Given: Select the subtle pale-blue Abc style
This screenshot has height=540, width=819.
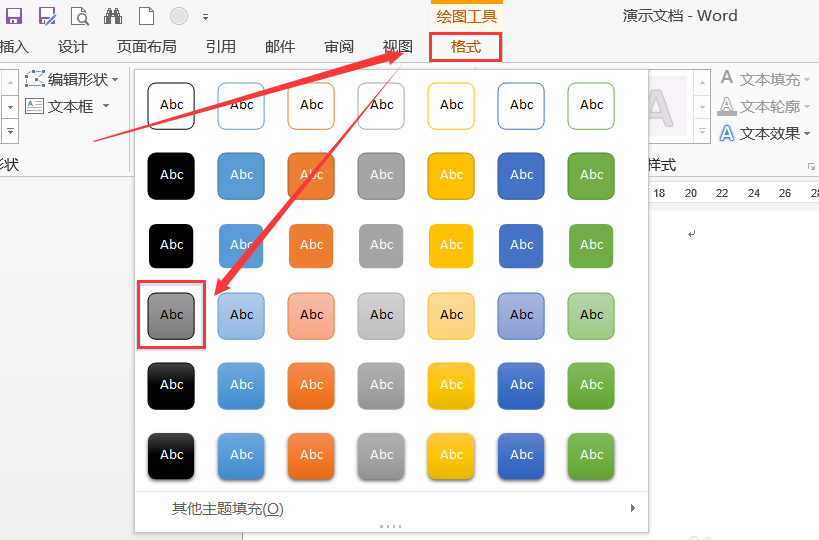Looking at the screenshot, I should [241, 316].
